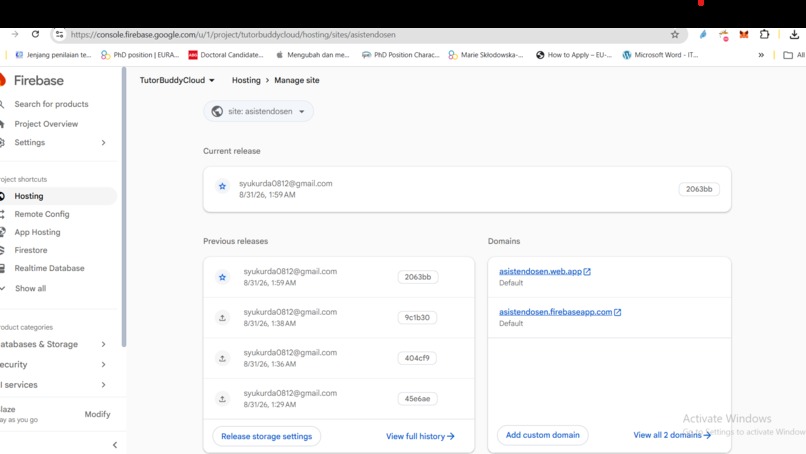Click View full history
This screenshot has width=806, height=454.
pos(420,436)
